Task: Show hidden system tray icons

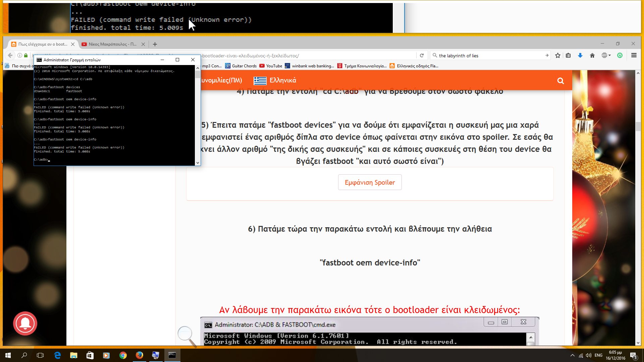Action: coord(572,355)
